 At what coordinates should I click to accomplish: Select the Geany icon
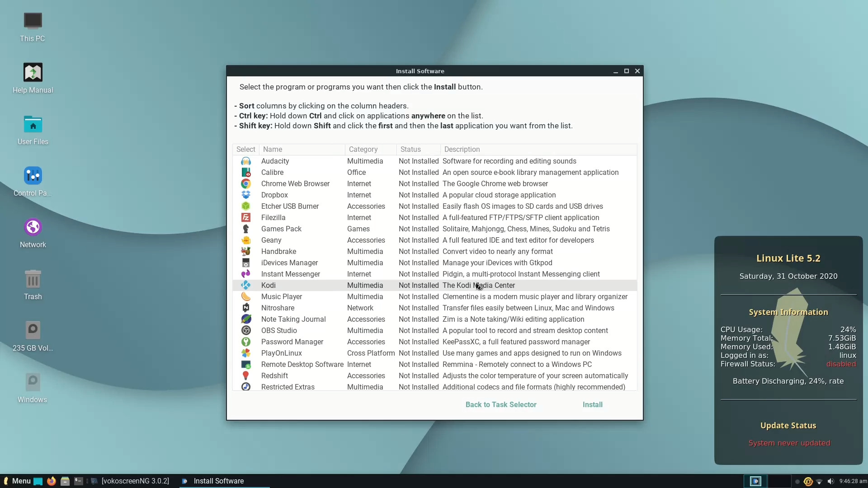coord(246,240)
